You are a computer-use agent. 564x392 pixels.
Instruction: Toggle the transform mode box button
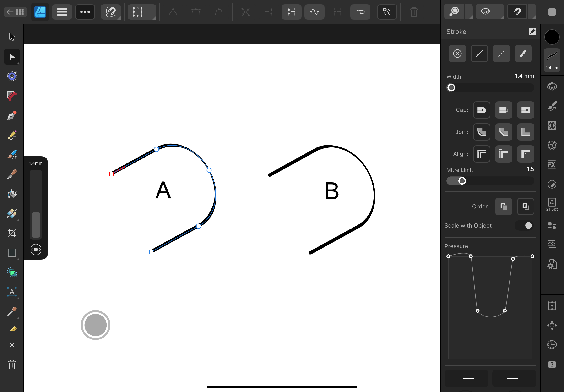[137, 12]
